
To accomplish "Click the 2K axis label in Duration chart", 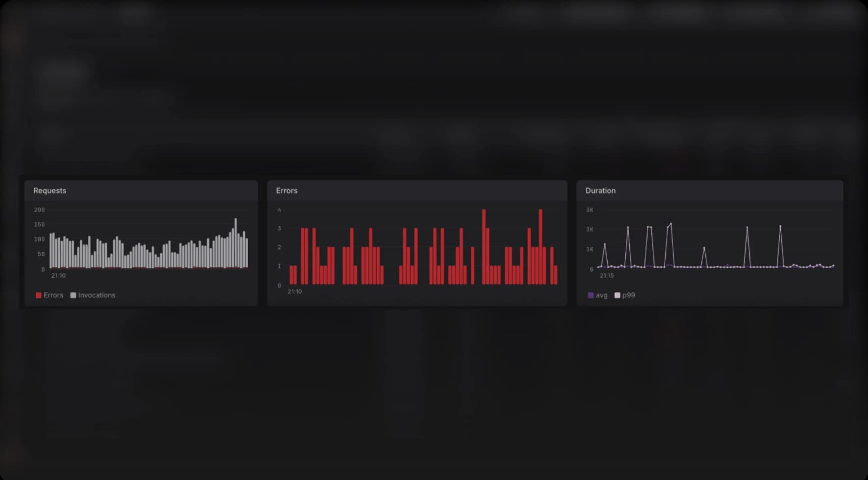I will (590, 230).
